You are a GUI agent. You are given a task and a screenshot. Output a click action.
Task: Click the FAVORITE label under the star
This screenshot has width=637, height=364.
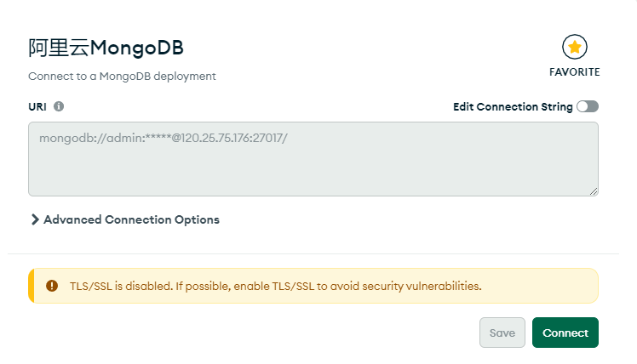pyautogui.click(x=575, y=72)
